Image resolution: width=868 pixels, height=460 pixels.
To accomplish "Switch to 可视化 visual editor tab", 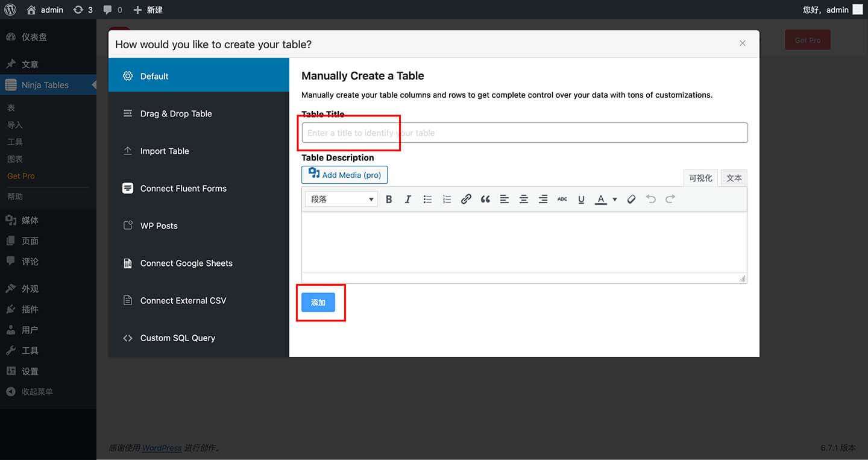I will (700, 178).
